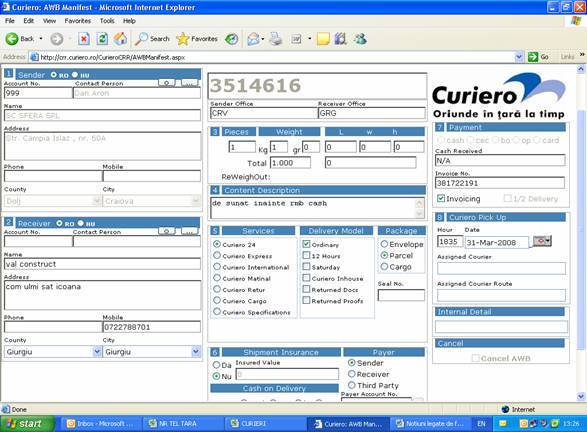Stop page loading with the Stop icon
Screen dimensions: 587x432
84,39
